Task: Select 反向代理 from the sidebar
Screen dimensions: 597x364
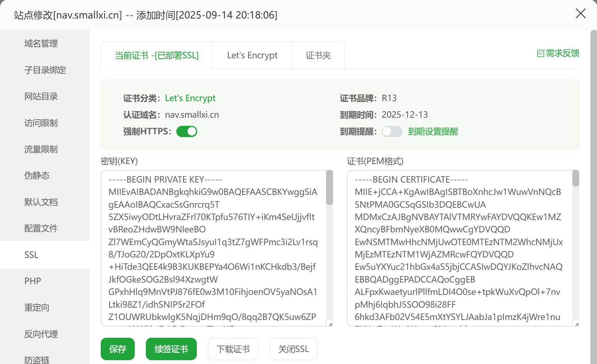Action: [x=41, y=334]
